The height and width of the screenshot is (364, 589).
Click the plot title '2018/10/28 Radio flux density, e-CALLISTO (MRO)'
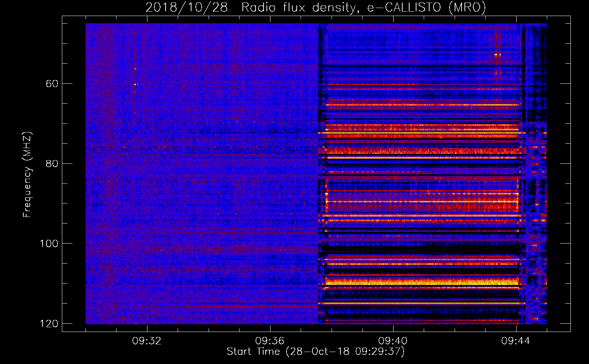[x=316, y=8]
